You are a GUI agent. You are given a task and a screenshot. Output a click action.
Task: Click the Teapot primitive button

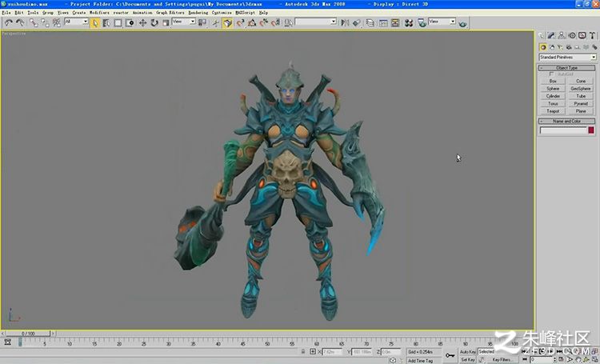tap(553, 111)
